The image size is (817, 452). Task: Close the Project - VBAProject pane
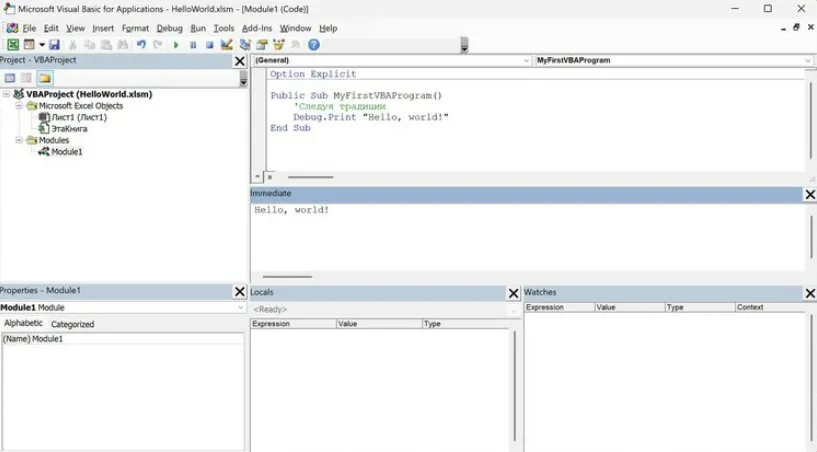pyautogui.click(x=240, y=61)
